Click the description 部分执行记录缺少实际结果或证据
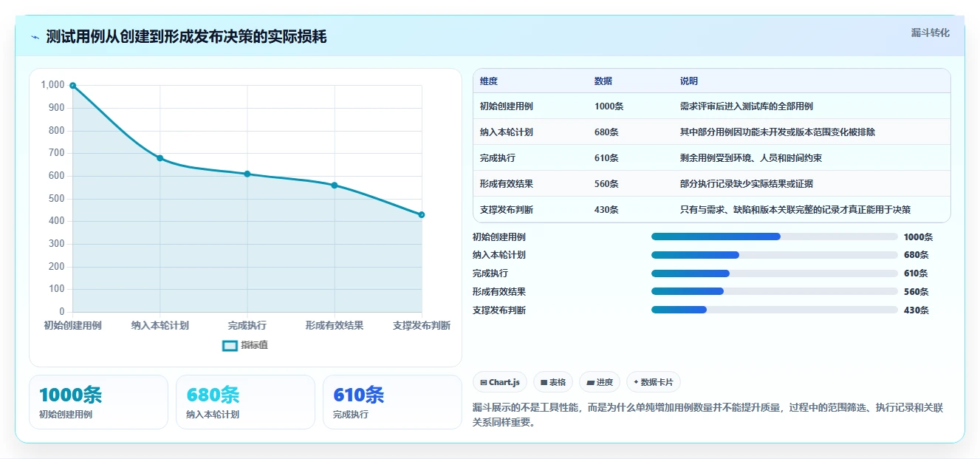 coord(747,184)
